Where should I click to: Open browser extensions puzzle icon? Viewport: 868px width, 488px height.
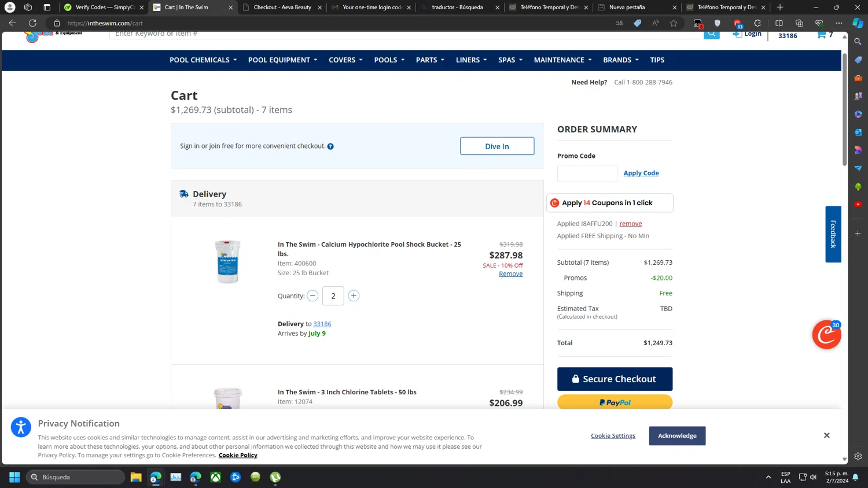(x=757, y=23)
